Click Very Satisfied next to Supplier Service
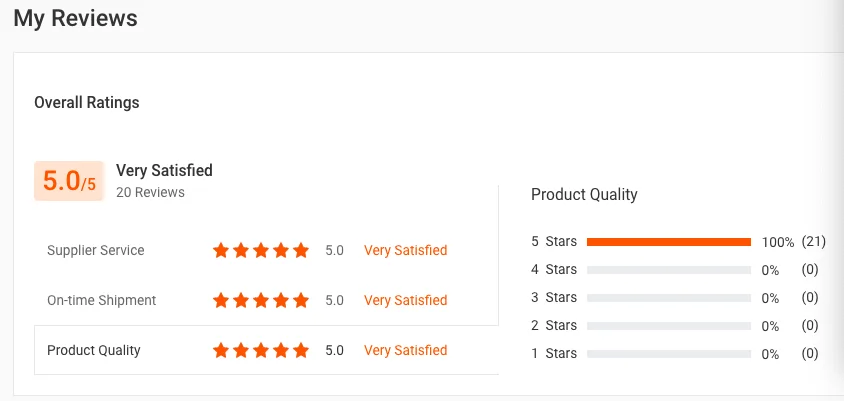 point(405,250)
